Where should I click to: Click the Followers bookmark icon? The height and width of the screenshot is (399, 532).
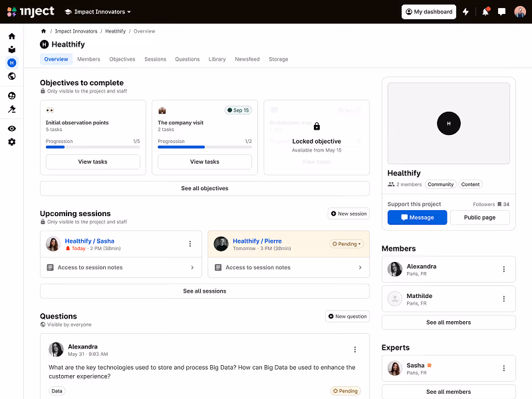(499, 204)
